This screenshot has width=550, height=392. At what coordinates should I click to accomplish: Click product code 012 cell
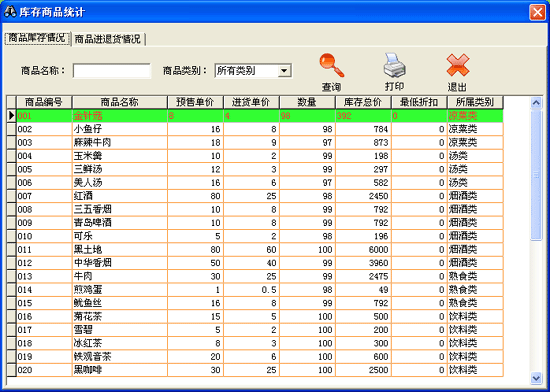[44, 263]
